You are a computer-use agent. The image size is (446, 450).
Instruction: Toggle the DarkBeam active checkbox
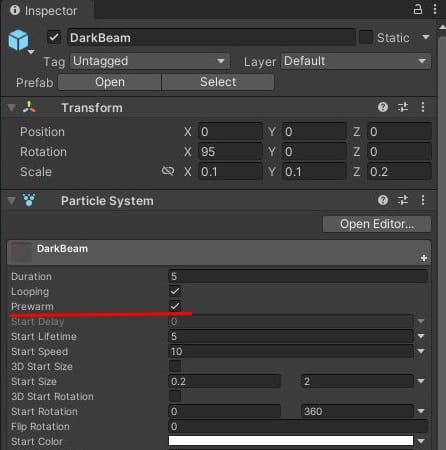click(54, 37)
